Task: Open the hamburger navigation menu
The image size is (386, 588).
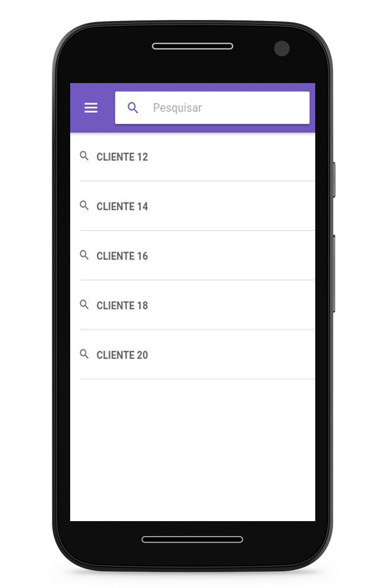Action: (91, 108)
